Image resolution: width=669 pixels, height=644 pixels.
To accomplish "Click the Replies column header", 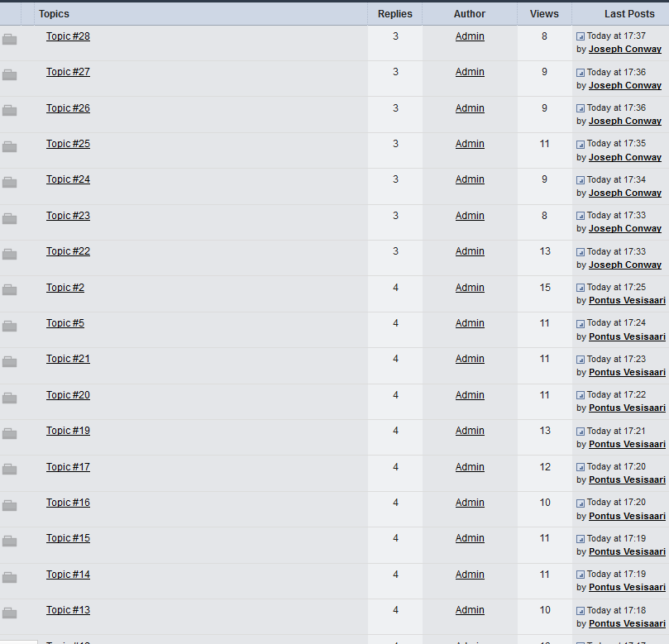I will click(395, 14).
